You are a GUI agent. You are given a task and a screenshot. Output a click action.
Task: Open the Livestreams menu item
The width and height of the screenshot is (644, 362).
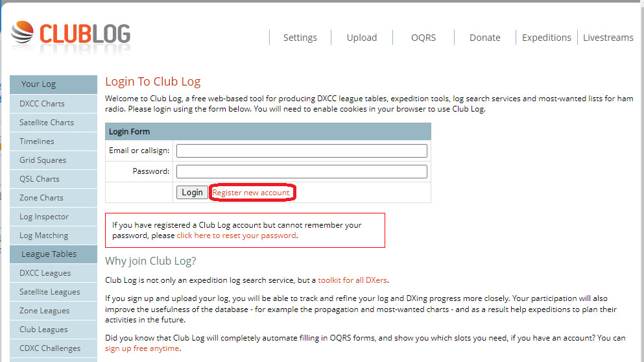(x=608, y=38)
